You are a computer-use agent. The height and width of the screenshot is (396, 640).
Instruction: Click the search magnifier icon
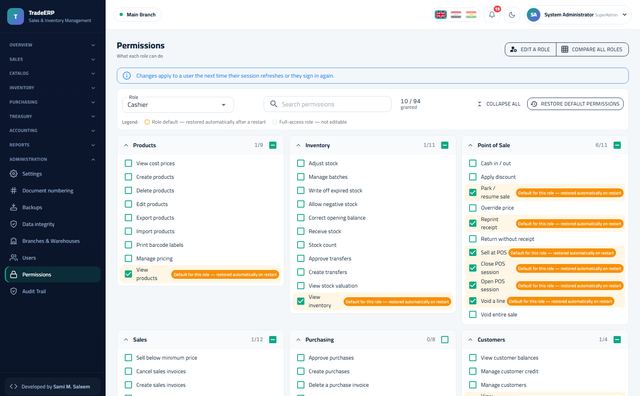[273, 104]
